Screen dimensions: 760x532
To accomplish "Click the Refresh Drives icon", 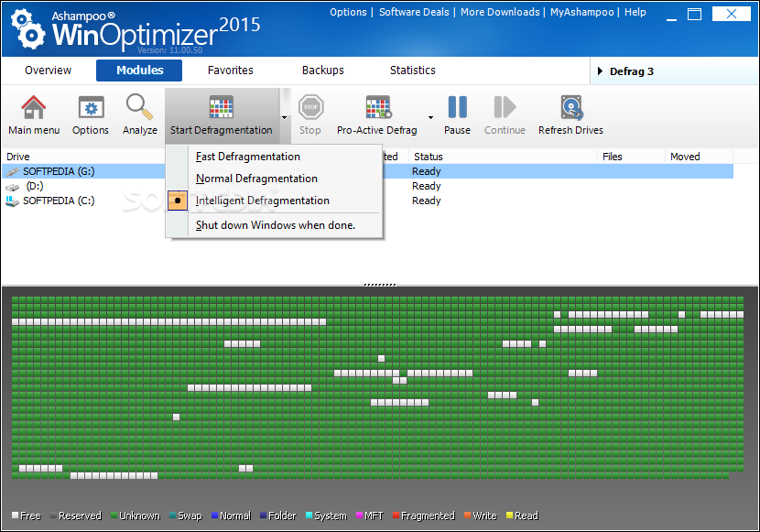I will pyautogui.click(x=572, y=107).
